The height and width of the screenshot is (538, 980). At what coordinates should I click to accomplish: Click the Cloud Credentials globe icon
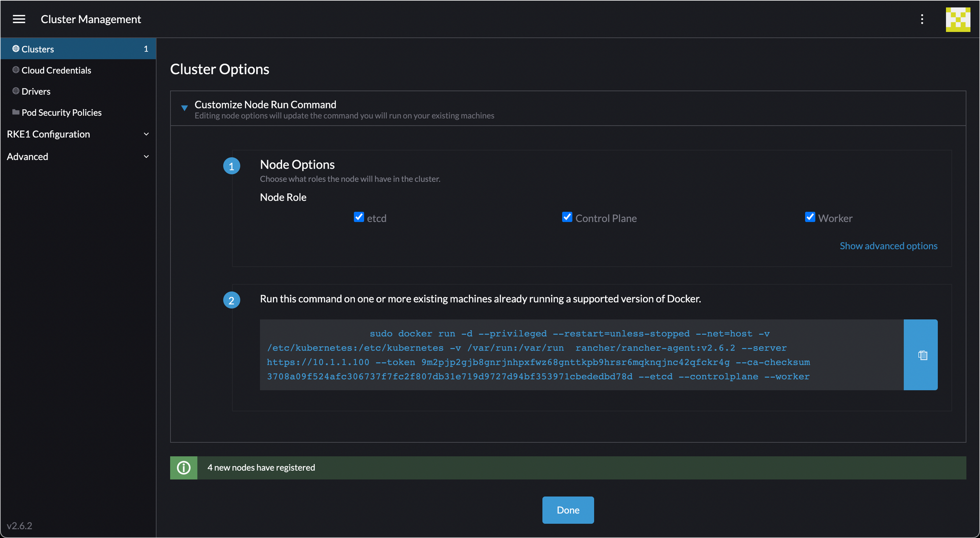16,70
